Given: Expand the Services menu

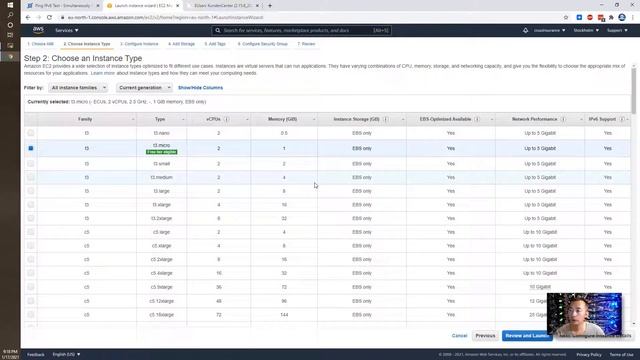Looking at the screenshot, I should tap(67, 30).
